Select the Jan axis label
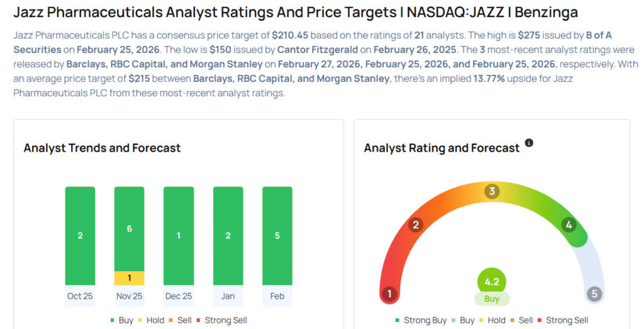Viewport: 644px width, 329px height. tap(228, 296)
